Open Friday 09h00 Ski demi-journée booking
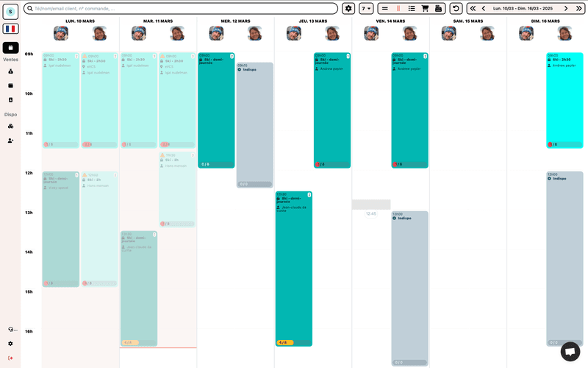 [x=410, y=110]
